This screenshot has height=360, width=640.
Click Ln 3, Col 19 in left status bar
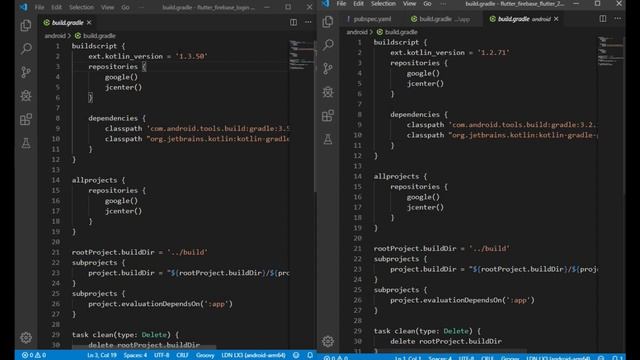pyautogui.click(x=102, y=355)
